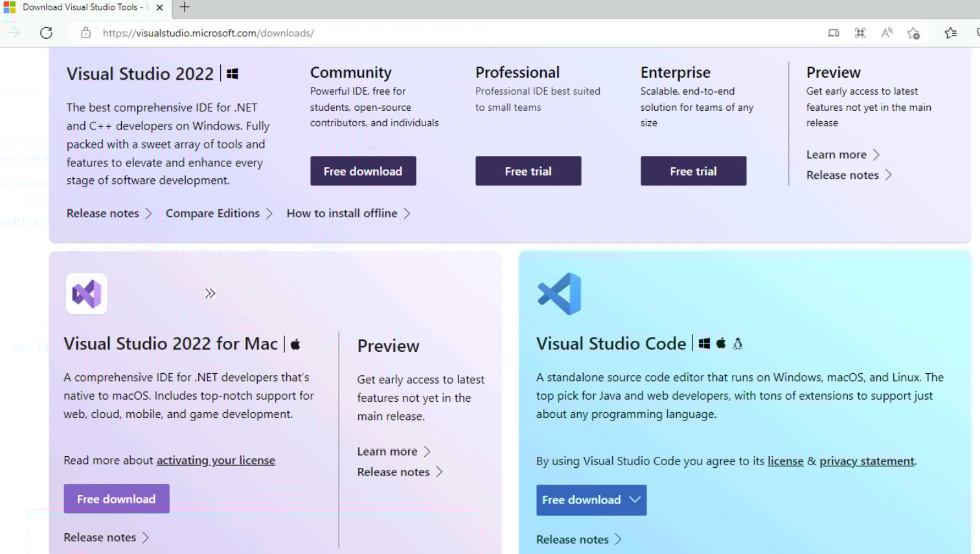Image resolution: width=980 pixels, height=554 pixels.
Task: Click the Visual Studio for Mac logo
Action: 87,294
